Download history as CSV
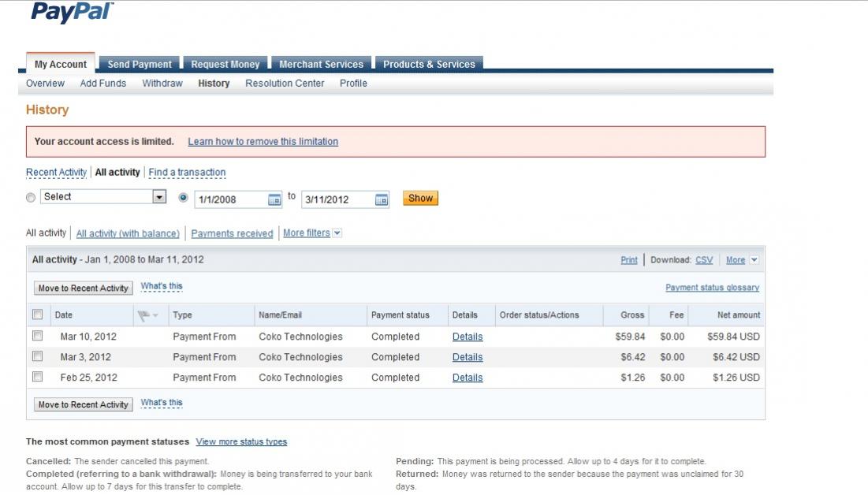The image size is (868, 495). click(x=704, y=259)
